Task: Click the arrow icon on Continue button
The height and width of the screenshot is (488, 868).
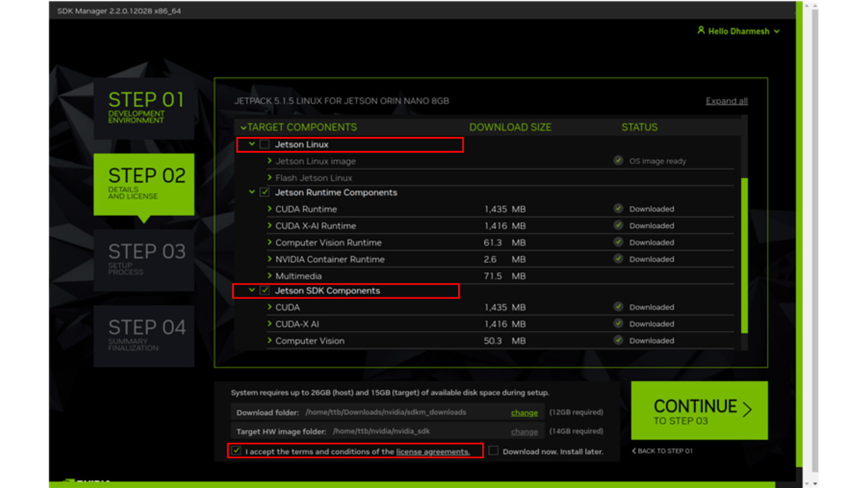Action: pyautogui.click(x=747, y=409)
